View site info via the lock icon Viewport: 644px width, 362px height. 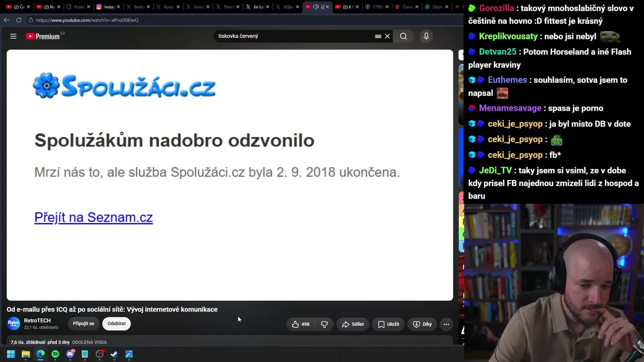tap(31, 20)
